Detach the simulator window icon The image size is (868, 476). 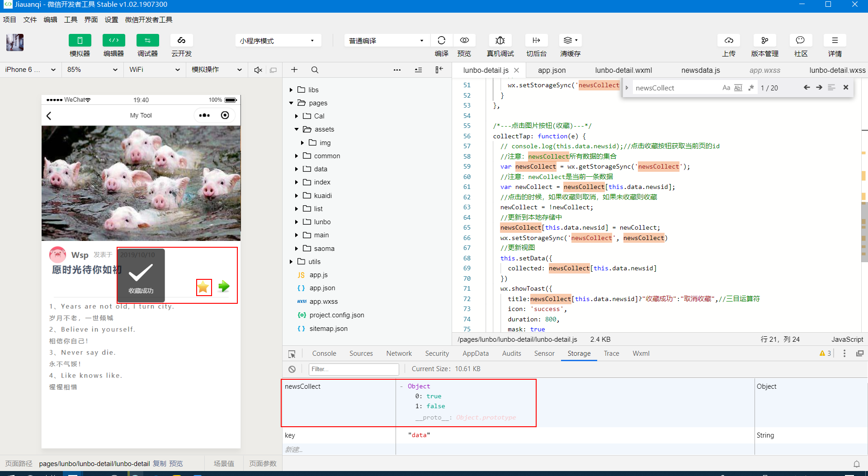(x=273, y=70)
